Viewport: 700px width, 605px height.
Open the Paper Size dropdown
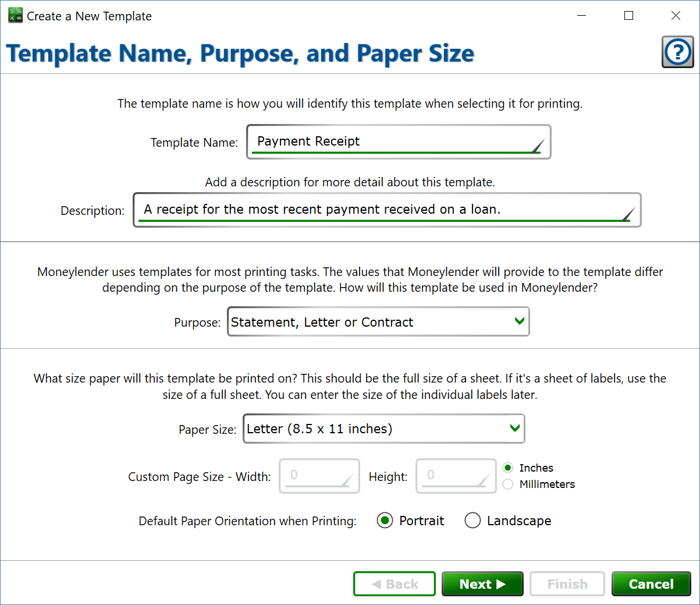(384, 429)
